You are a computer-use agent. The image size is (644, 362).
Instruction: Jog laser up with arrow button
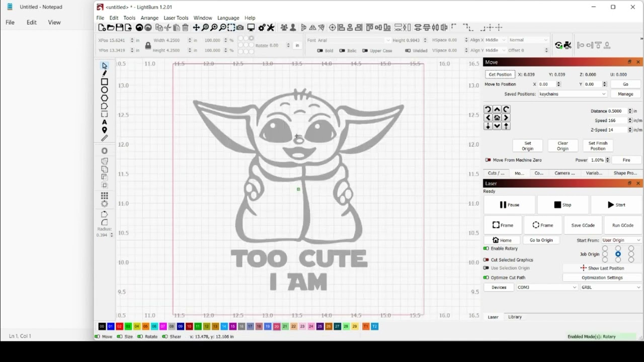(x=497, y=109)
